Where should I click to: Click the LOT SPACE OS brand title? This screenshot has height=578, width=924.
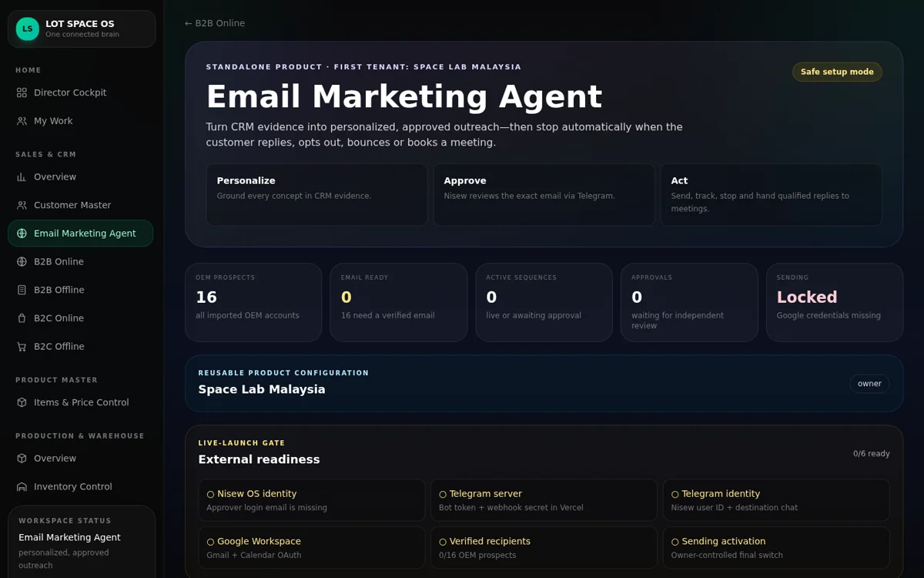point(80,24)
